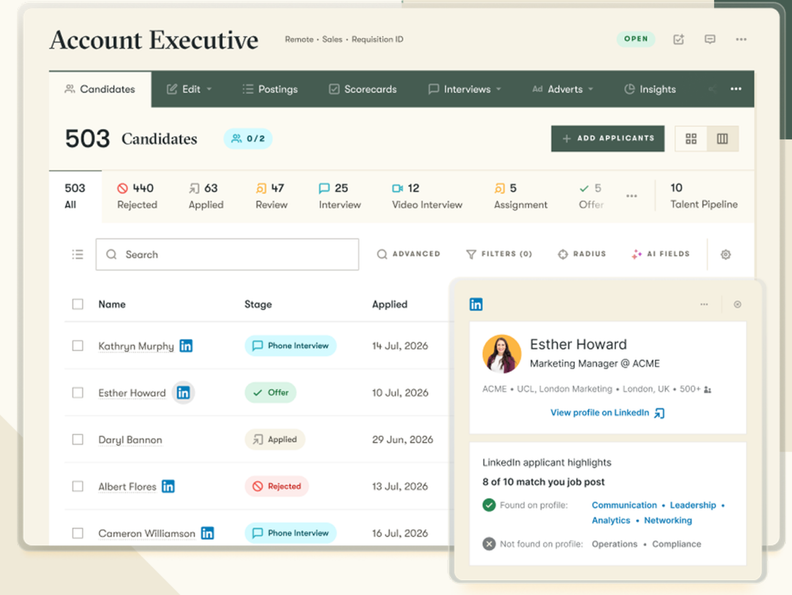Viewport: 792px width, 595px height.
Task: Click the Add Applicants button
Action: tap(608, 138)
